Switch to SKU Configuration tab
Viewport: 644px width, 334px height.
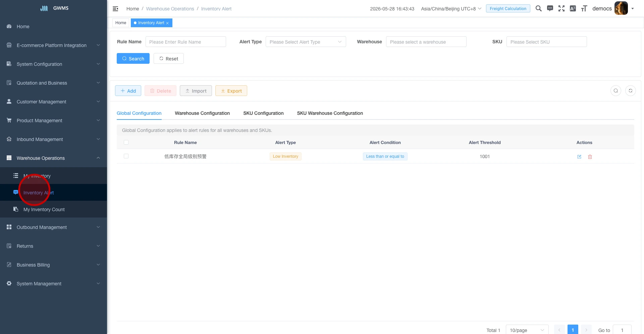(x=263, y=113)
